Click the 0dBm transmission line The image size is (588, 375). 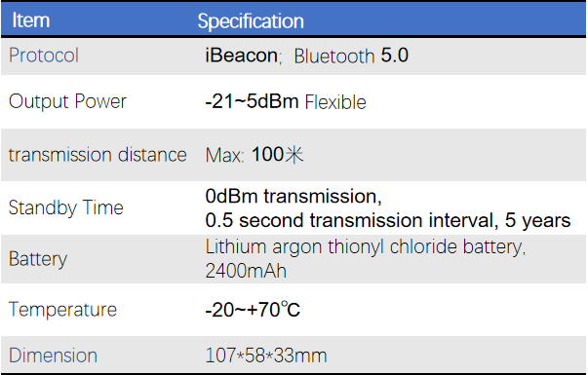pos(294,197)
